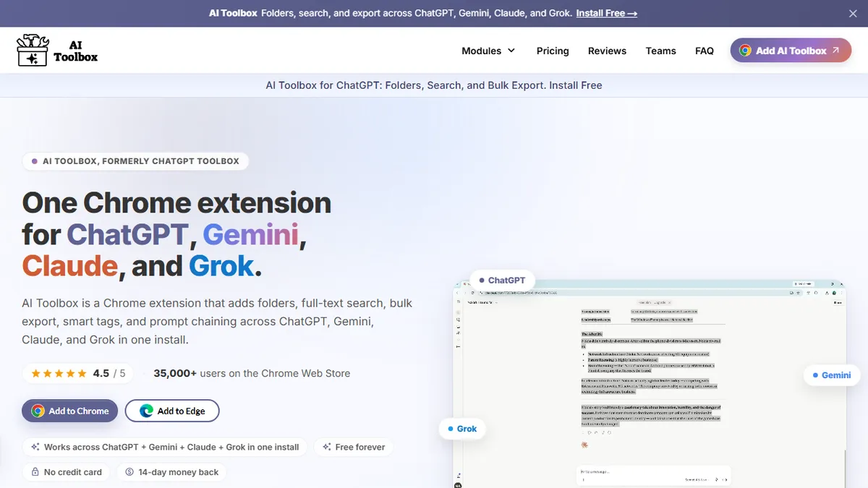Click the '14-day money back' chip
Image resolution: width=868 pixels, height=488 pixels.
coord(171,472)
